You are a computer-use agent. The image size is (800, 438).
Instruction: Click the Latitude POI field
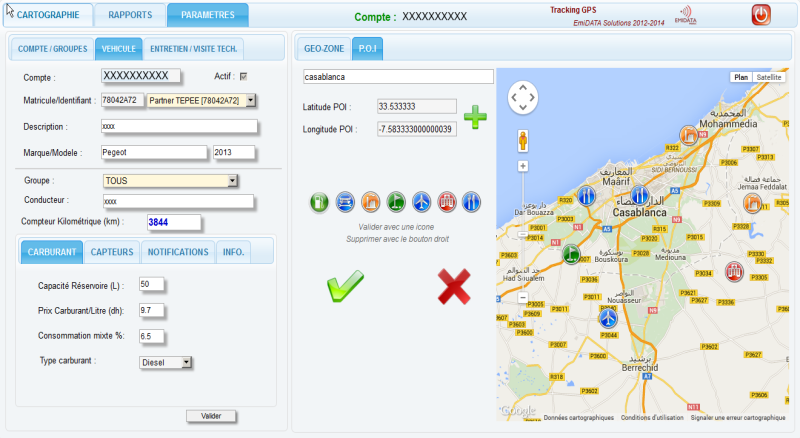point(417,106)
